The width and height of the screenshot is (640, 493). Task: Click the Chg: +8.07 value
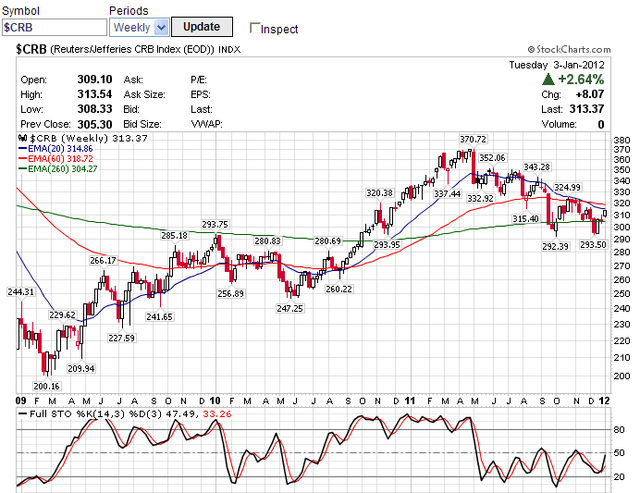click(x=590, y=94)
